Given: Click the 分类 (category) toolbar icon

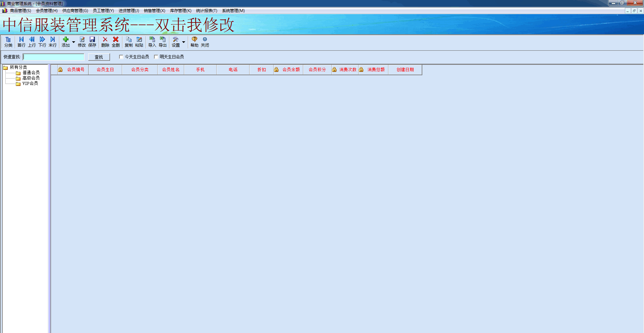Looking at the screenshot, I should point(8,42).
